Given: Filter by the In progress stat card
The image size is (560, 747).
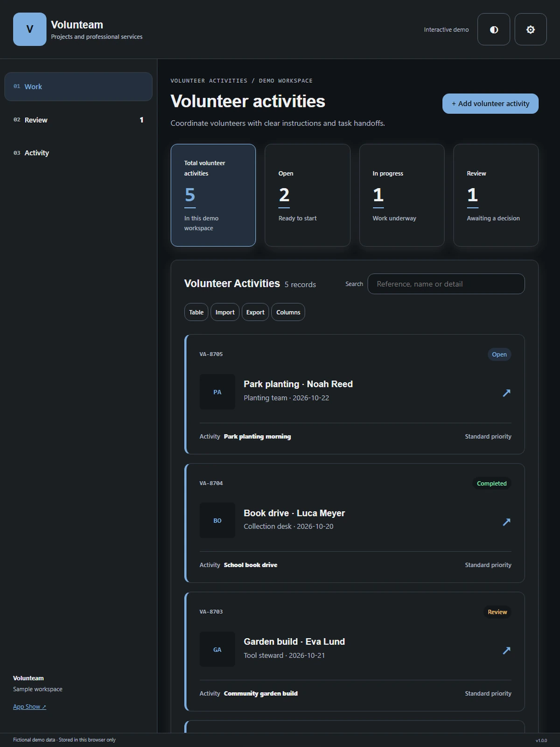Looking at the screenshot, I should (402, 195).
